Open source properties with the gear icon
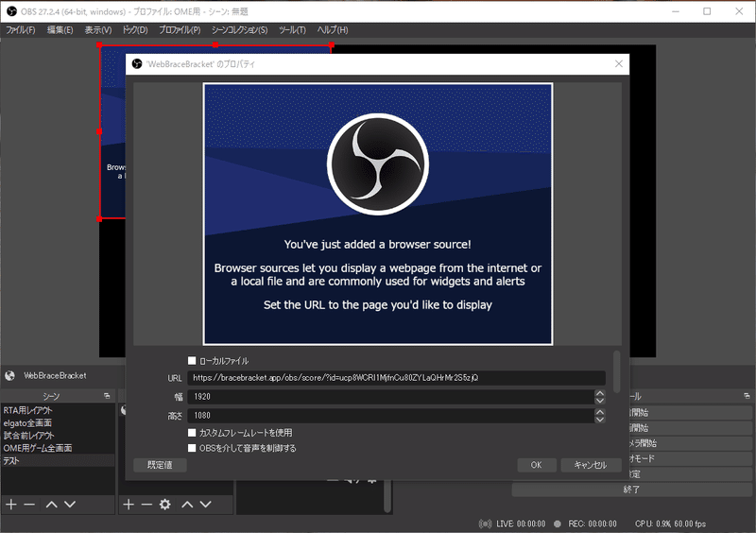 click(164, 505)
